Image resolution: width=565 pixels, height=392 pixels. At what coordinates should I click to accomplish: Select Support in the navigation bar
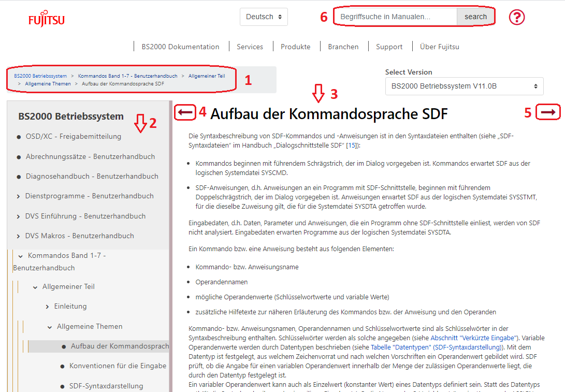pyautogui.click(x=389, y=47)
